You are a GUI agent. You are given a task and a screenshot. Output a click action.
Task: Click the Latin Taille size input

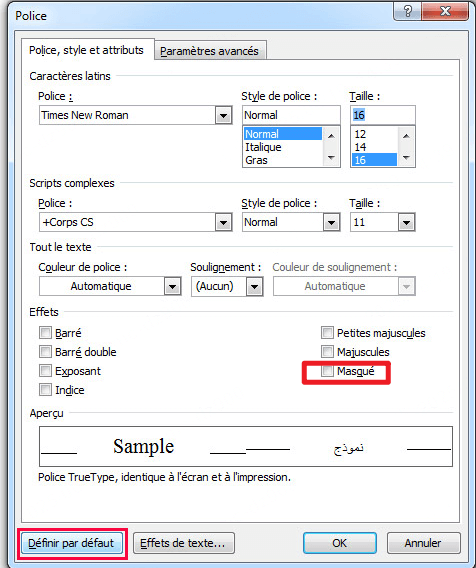tap(383, 115)
